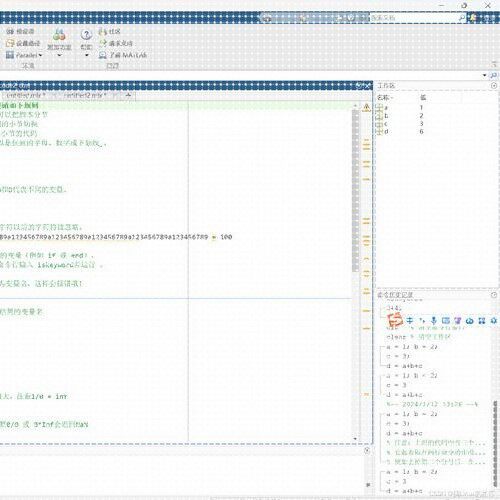500x500 pixels.
Task: Click the search documentation input field
Action: click(x=414, y=18)
